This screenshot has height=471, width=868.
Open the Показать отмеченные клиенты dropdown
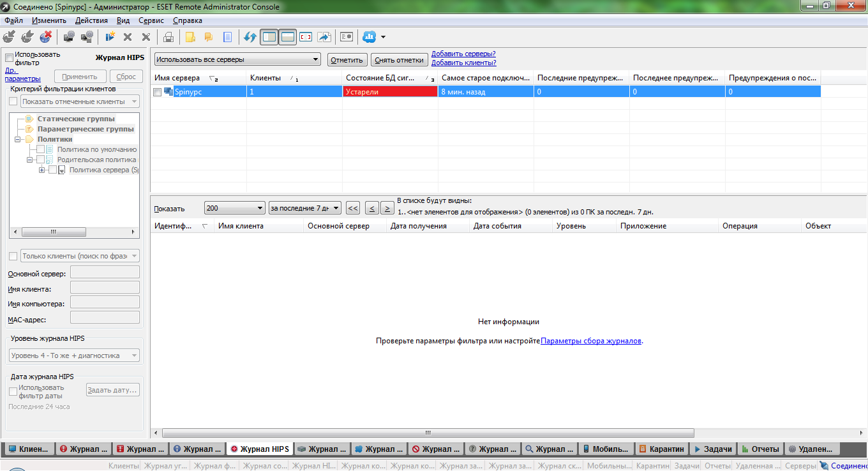(x=80, y=101)
